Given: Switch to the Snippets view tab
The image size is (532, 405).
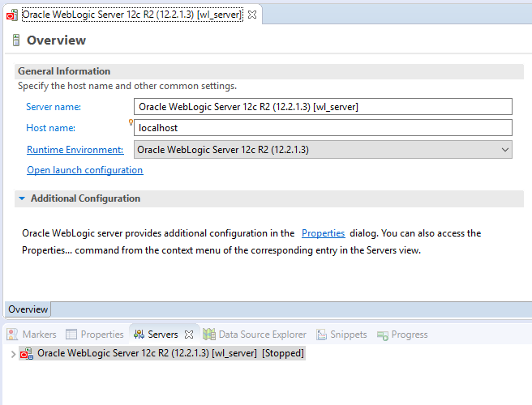Looking at the screenshot, I should 341,335.
